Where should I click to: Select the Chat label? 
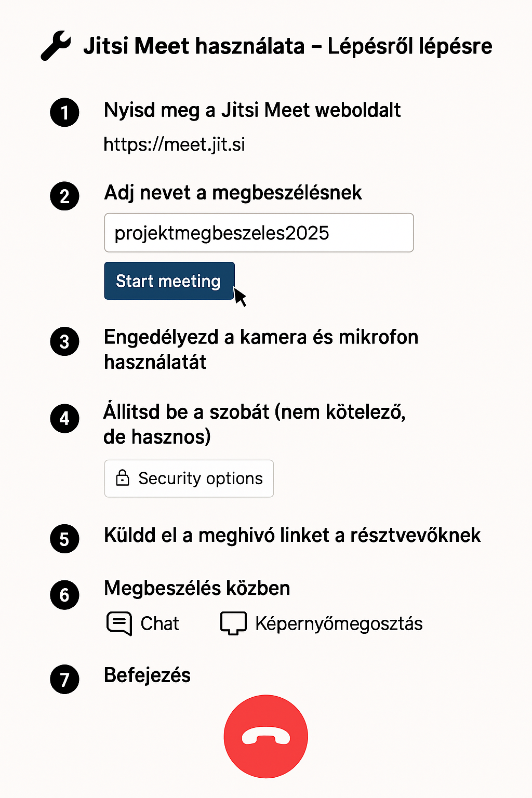[x=159, y=623]
